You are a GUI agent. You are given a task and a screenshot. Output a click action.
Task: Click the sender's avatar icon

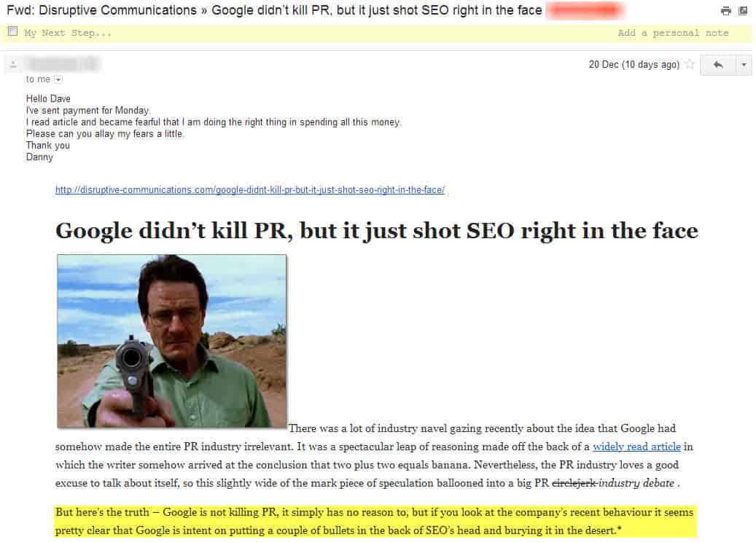click(13, 64)
